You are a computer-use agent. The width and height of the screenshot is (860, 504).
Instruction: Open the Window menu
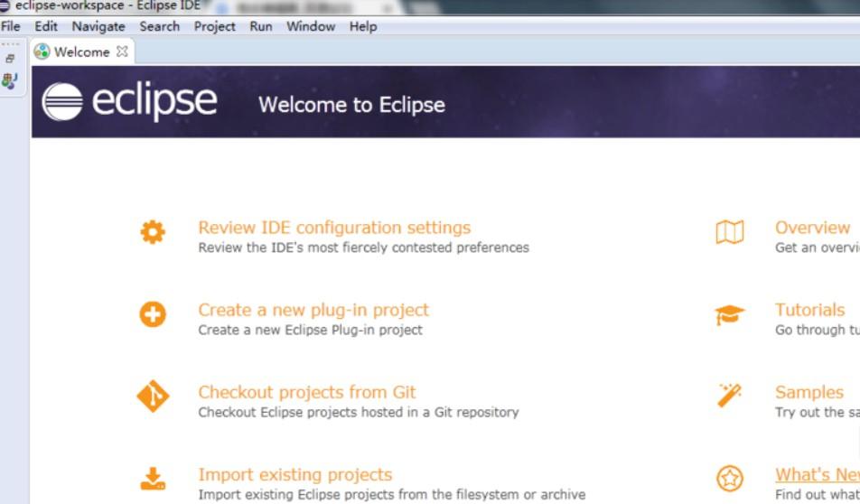tap(311, 26)
